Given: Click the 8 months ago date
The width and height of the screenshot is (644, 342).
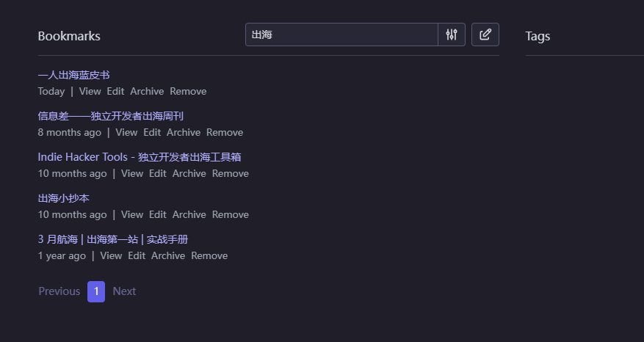Looking at the screenshot, I should click(70, 132).
